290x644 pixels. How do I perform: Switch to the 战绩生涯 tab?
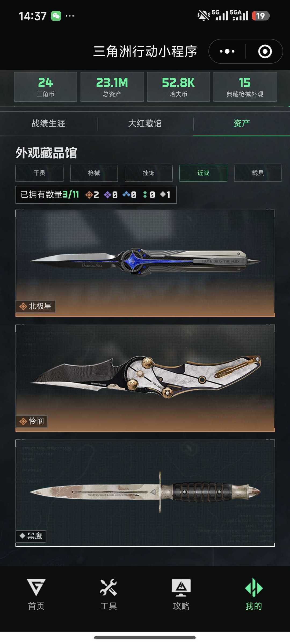tap(48, 123)
